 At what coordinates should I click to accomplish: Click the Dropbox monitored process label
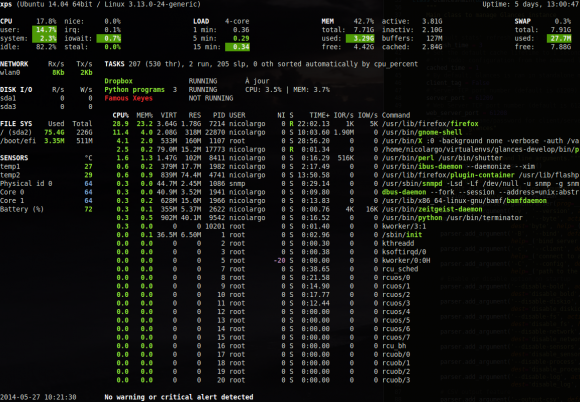[x=118, y=81]
